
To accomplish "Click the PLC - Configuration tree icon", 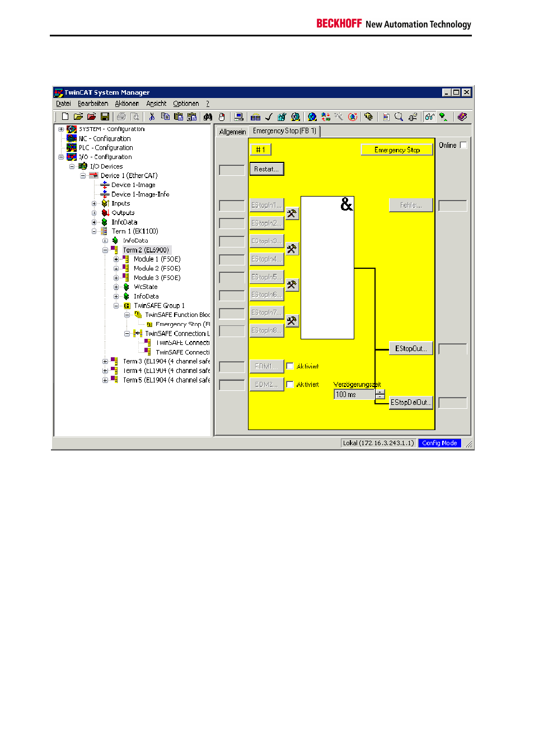I will click(x=72, y=148).
